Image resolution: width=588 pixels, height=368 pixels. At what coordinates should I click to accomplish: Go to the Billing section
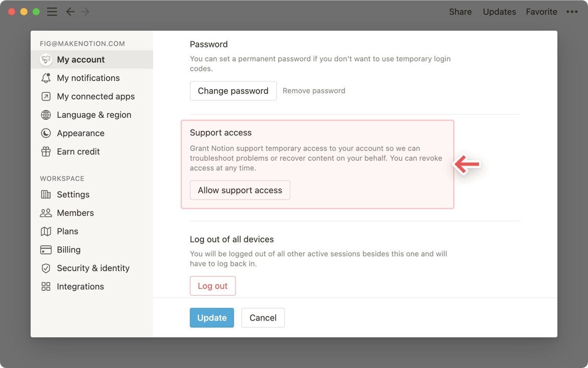pos(68,250)
